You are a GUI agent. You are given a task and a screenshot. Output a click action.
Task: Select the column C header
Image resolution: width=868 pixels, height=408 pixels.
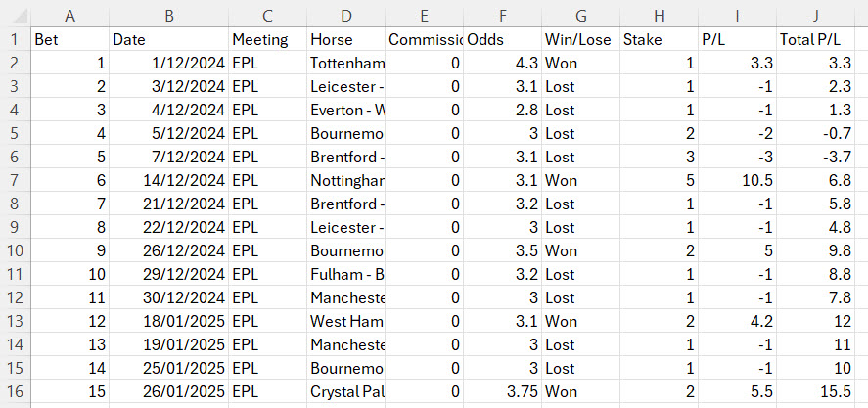[267, 15]
